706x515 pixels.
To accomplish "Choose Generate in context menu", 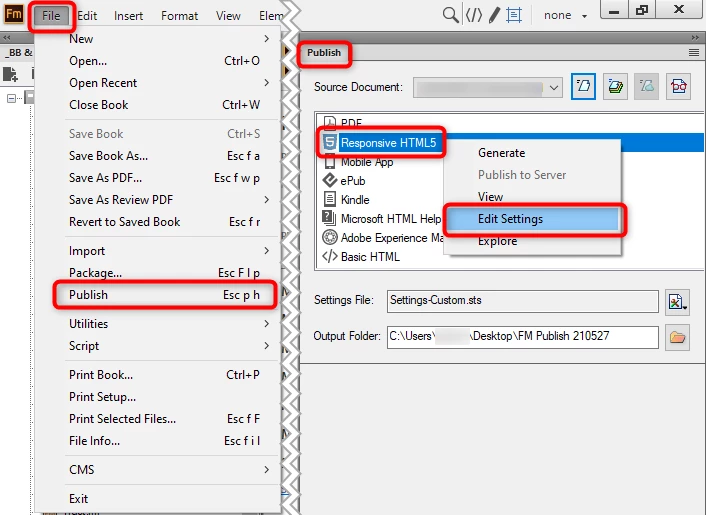I will point(532,153).
